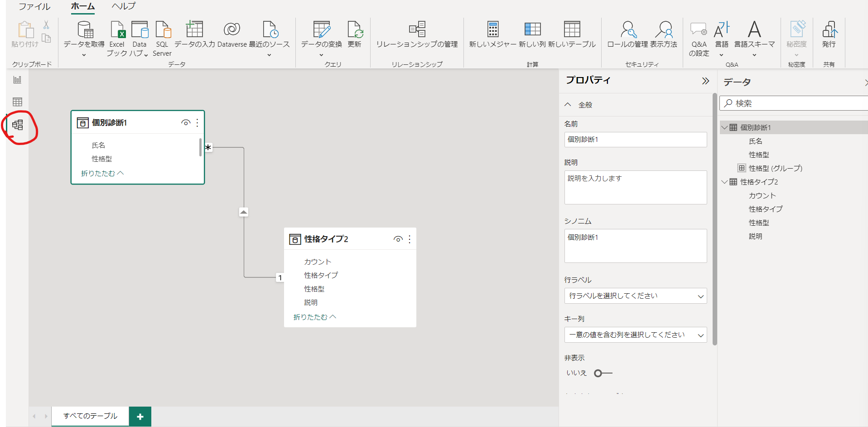This screenshot has height=427, width=868.
Task: Collapse the プロパティ pane with double chevron
Action: (x=705, y=81)
